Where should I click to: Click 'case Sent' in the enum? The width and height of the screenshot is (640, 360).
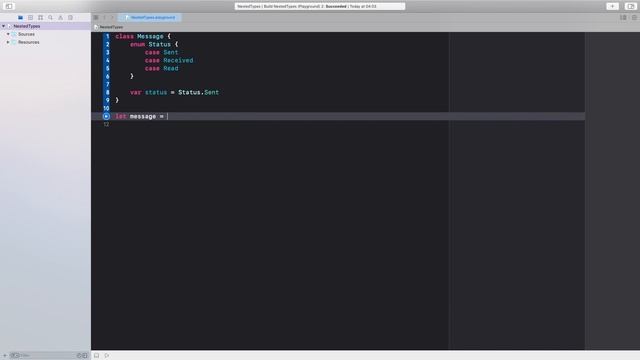click(x=161, y=52)
